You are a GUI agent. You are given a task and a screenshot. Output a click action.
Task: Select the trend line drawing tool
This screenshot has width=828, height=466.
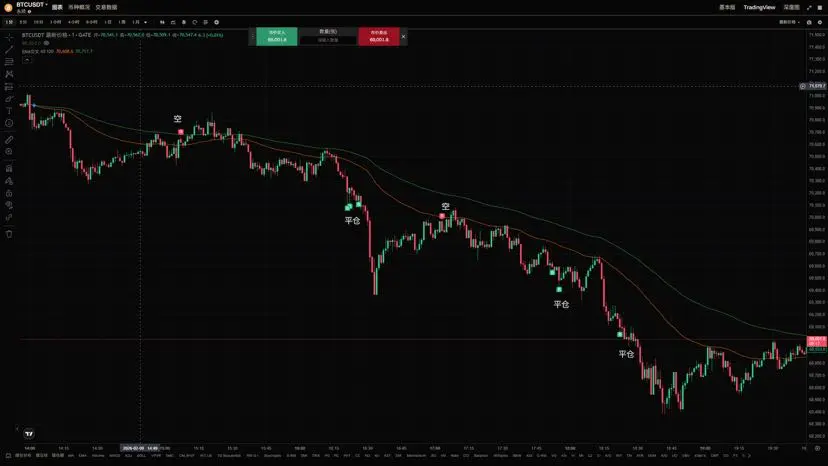(x=9, y=50)
